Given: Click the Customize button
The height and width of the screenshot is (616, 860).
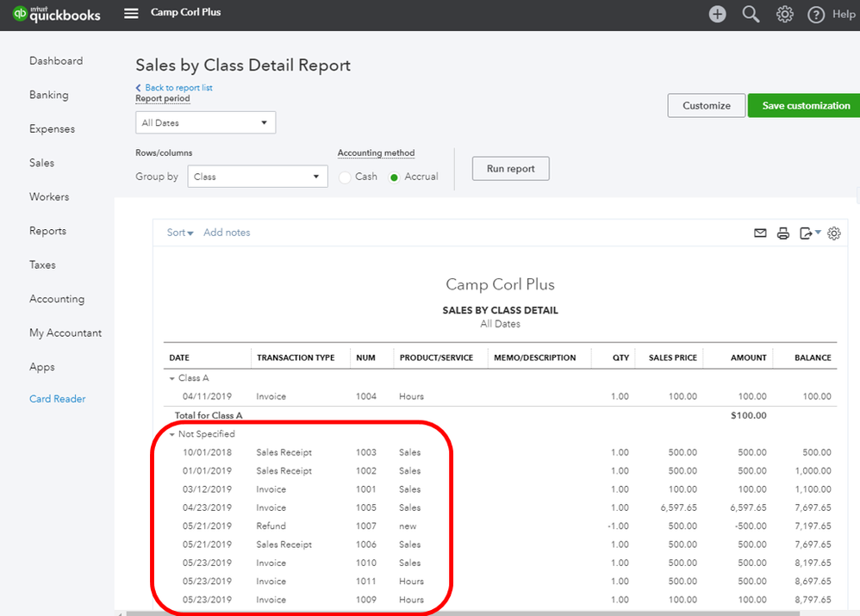Looking at the screenshot, I should coord(707,105).
